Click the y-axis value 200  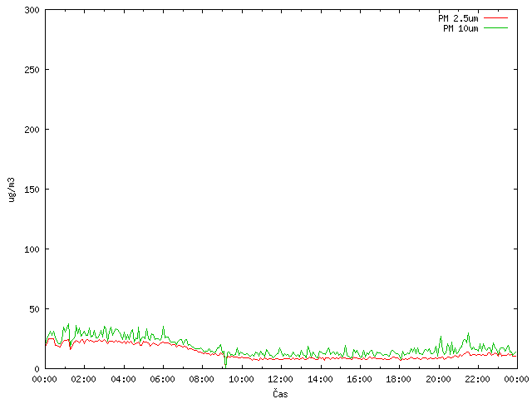[x=32, y=130]
